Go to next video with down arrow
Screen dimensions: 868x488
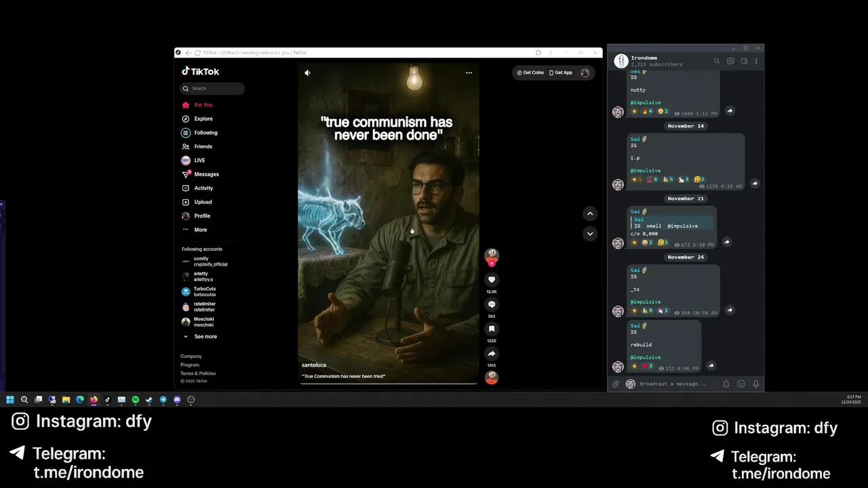click(x=590, y=233)
